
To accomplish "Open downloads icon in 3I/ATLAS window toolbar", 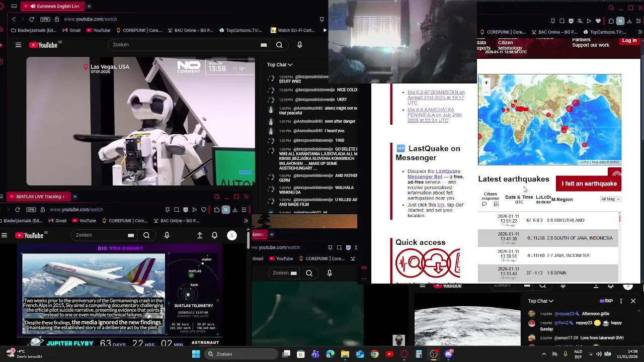I will point(235,210).
